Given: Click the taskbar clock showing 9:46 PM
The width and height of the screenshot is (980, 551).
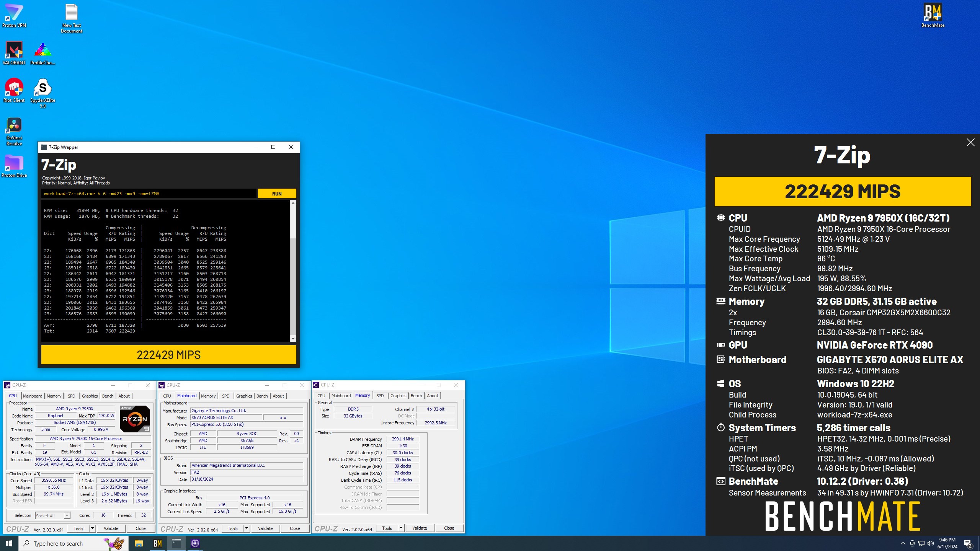Looking at the screenshot, I should click(x=947, y=543).
